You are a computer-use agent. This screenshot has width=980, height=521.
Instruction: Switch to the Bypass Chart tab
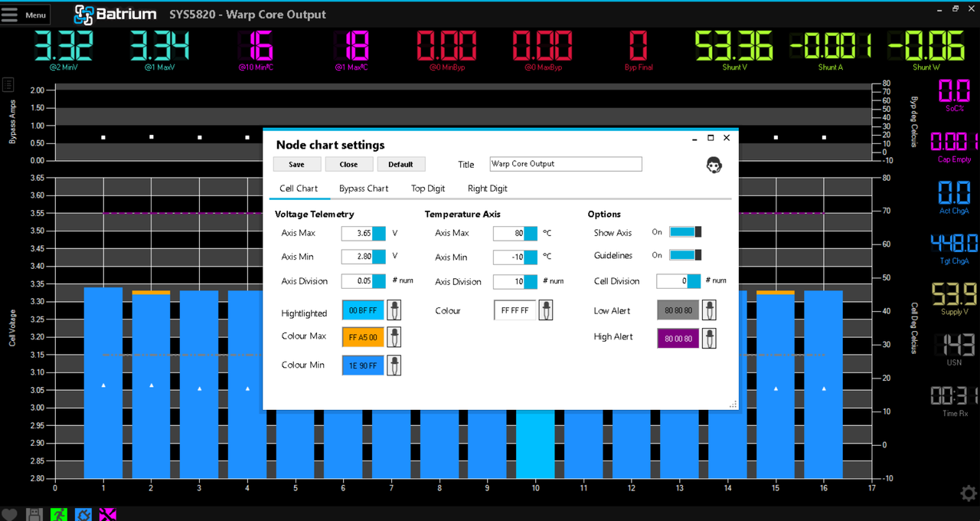tap(364, 188)
